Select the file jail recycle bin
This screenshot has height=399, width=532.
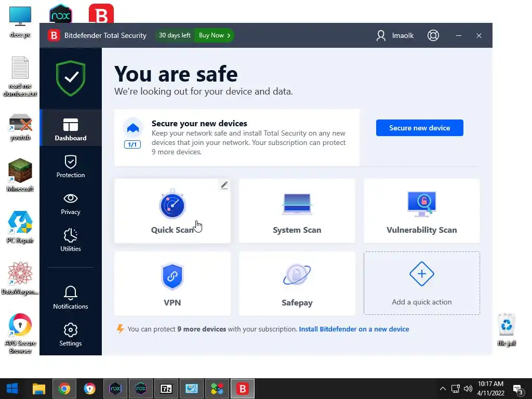[507, 329]
